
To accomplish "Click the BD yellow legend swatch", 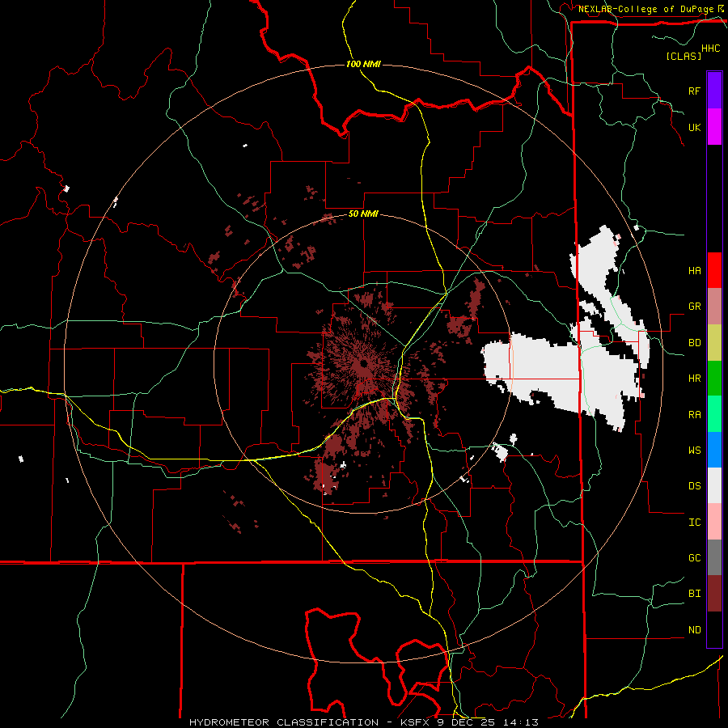I will [x=714, y=343].
